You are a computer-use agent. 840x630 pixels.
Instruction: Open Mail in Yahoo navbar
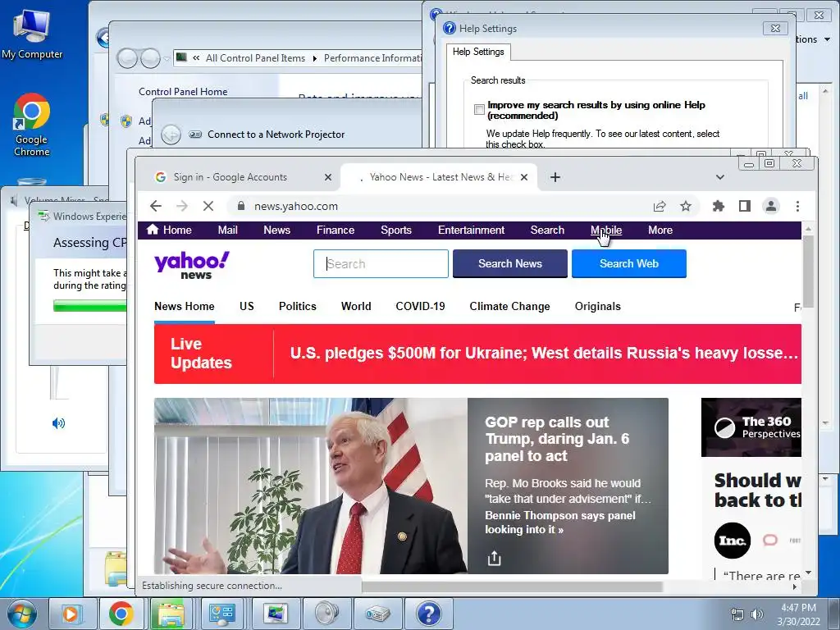coord(228,230)
